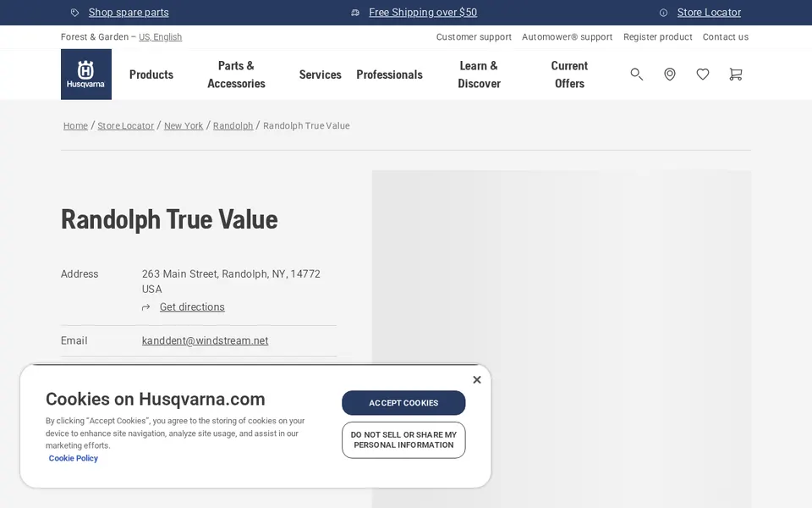Viewport: 812px width, 508px height.
Task: Click Contact us link
Action: coord(726,36)
